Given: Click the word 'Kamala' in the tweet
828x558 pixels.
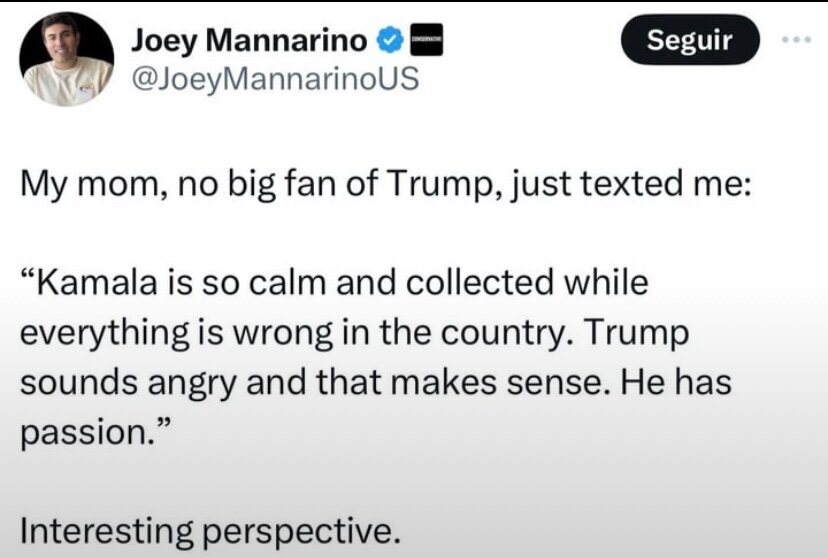Looking at the screenshot, I should pyautogui.click(x=95, y=283).
